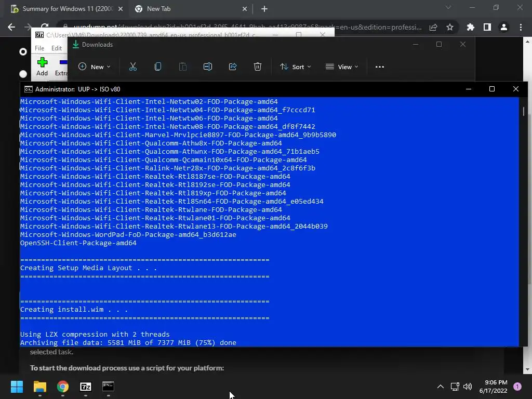Viewport: 532px width, 399px height.
Task: Open 7-Zip from the taskbar
Action: [86, 387]
